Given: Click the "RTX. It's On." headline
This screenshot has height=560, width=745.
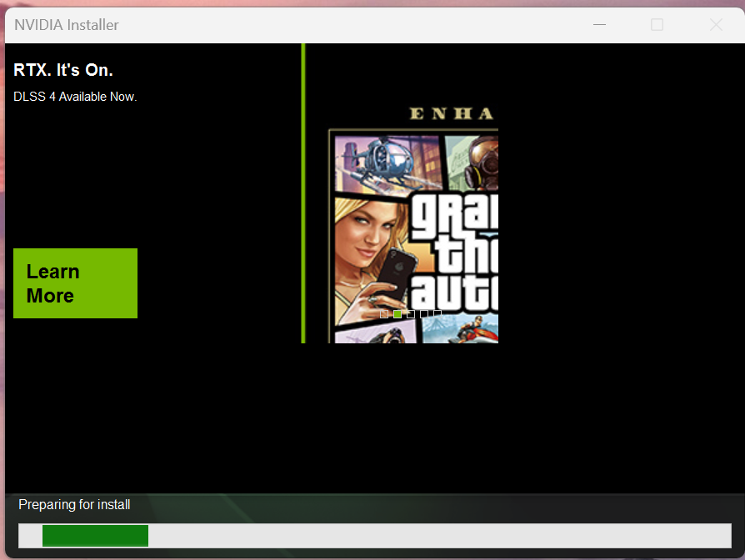Looking at the screenshot, I should [63, 70].
